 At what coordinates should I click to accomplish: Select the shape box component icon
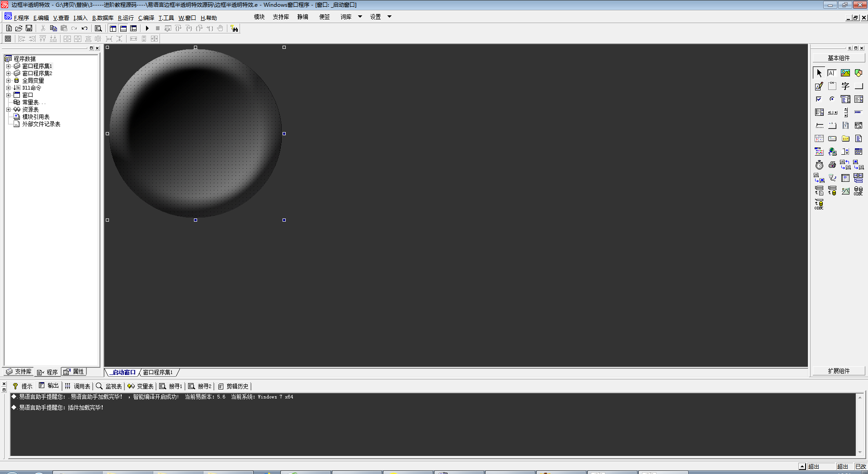coord(859,73)
